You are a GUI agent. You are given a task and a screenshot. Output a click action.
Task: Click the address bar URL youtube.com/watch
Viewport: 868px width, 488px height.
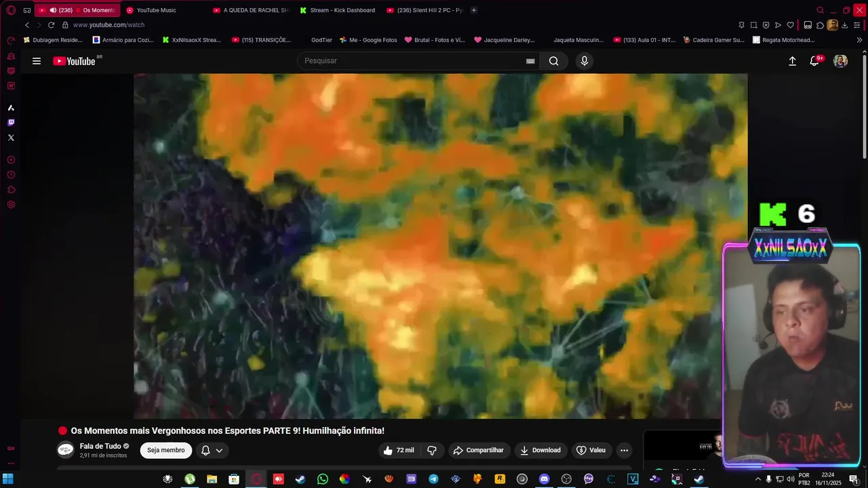(x=108, y=25)
